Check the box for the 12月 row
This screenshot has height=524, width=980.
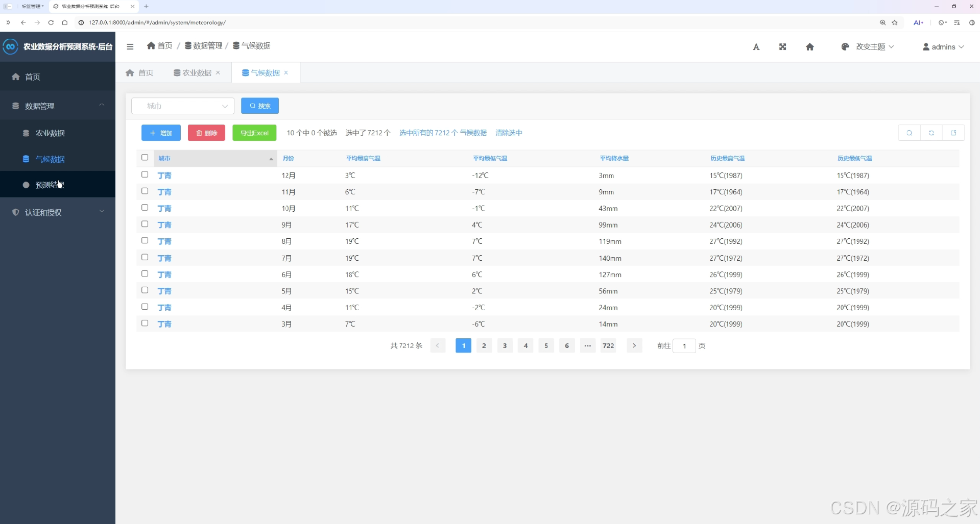(145, 174)
